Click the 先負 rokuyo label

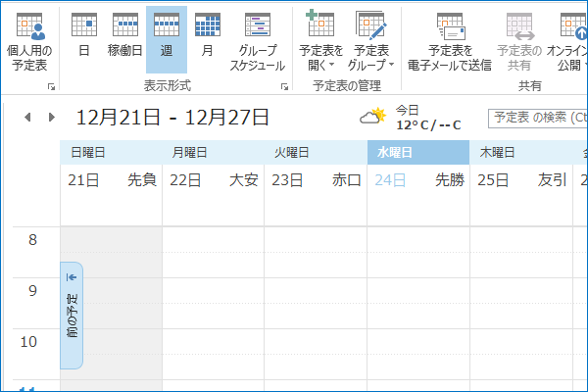pos(142,180)
